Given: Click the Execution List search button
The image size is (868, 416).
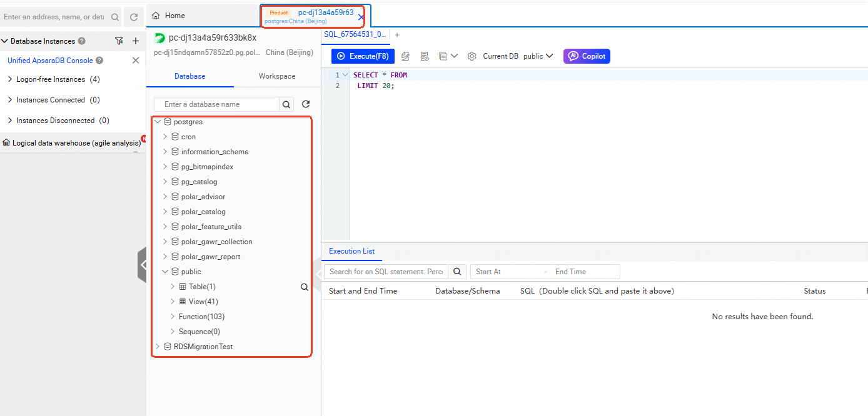Looking at the screenshot, I should coord(457,272).
